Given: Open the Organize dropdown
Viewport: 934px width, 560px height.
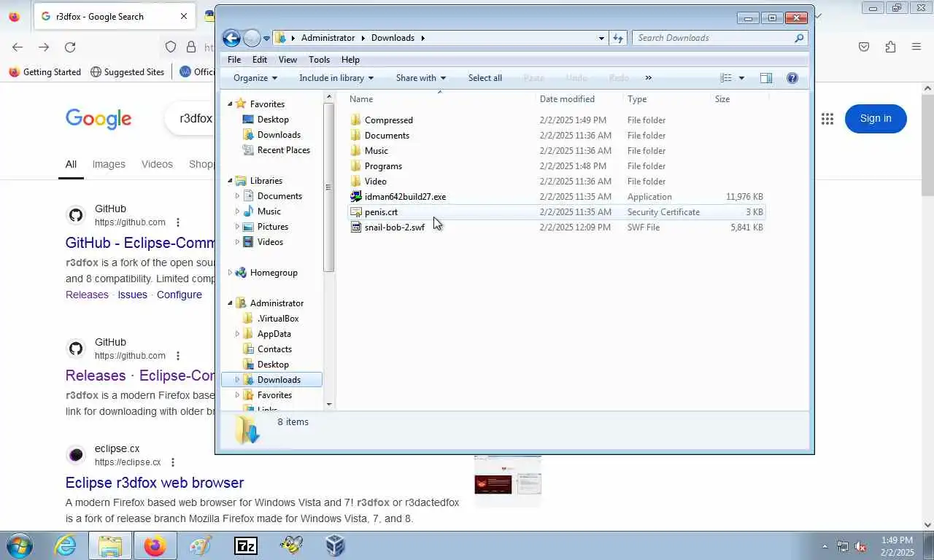Looking at the screenshot, I should 255,78.
